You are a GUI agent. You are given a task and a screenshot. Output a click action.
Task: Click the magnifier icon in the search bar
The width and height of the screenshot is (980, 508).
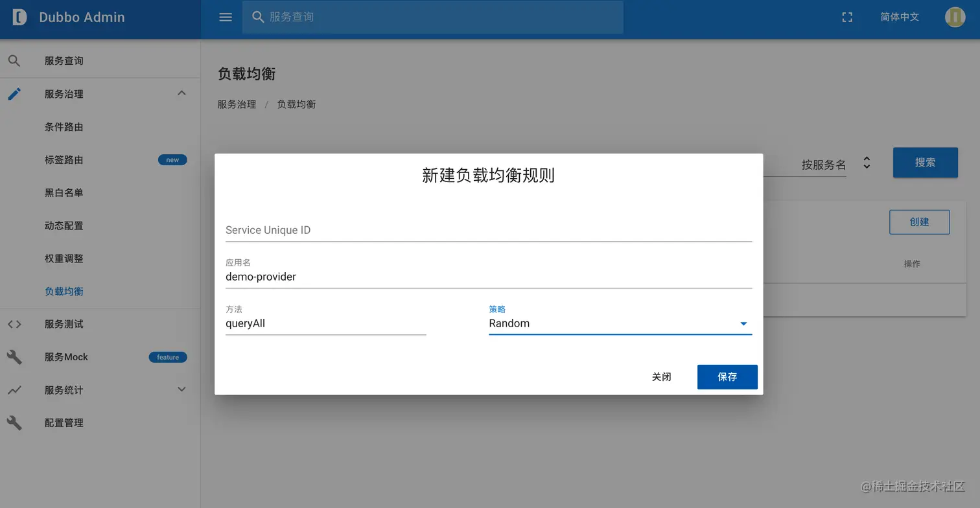258,17
